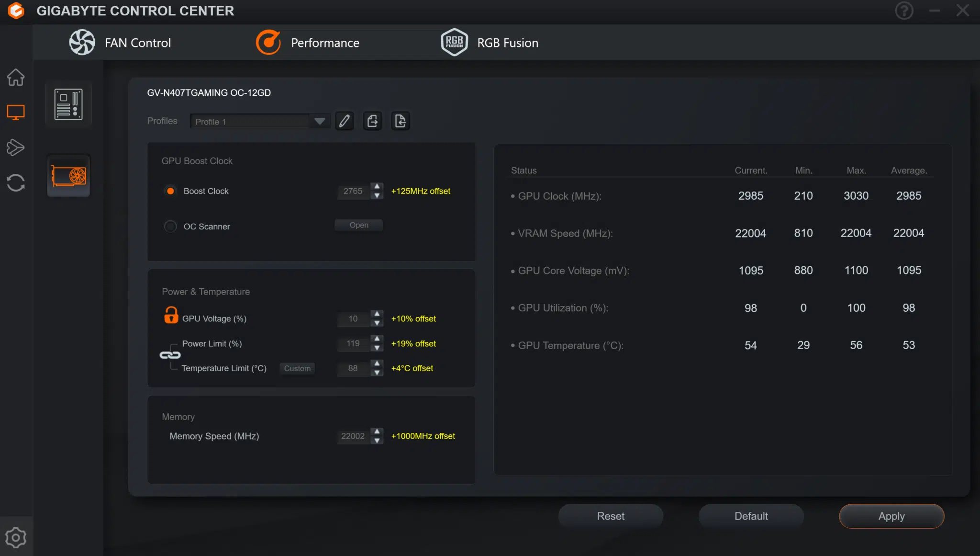Click the RGB Fusion badge icon
980x556 pixels.
454,42
